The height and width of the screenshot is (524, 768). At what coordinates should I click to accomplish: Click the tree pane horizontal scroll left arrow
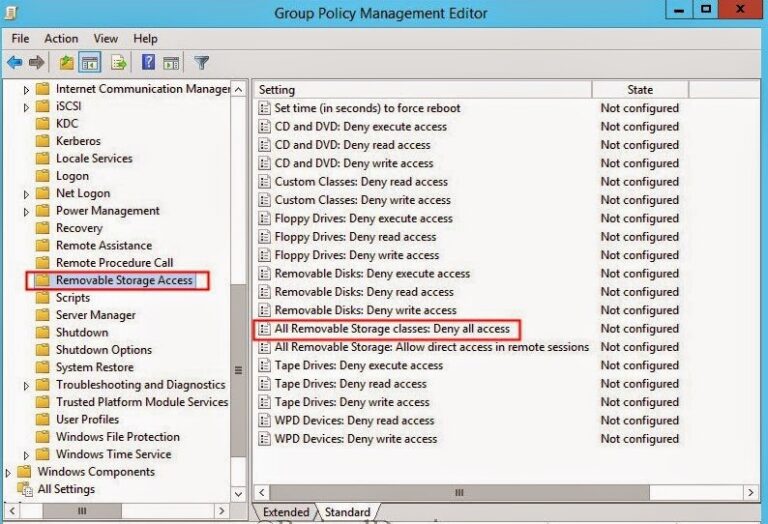(x=12, y=511)
